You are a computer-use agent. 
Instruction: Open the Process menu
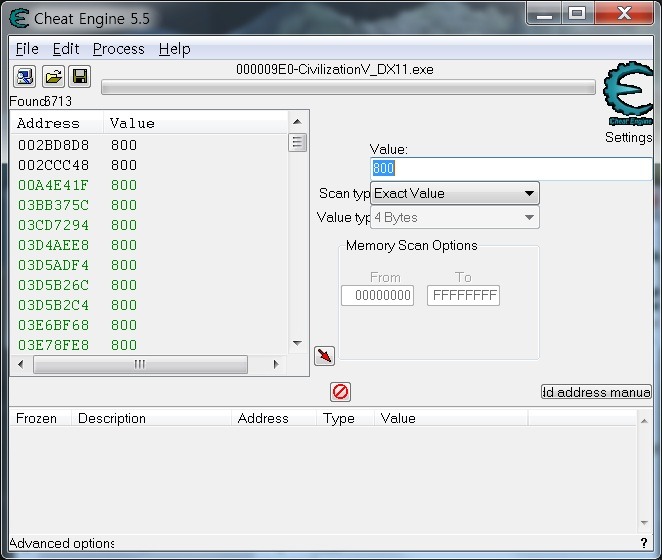119,49
